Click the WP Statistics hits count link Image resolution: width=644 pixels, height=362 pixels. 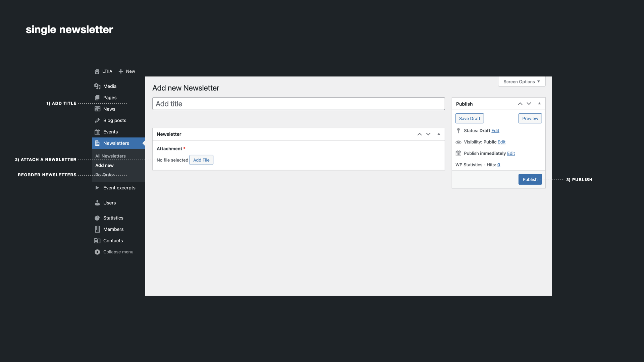click(x=499, y=165)
